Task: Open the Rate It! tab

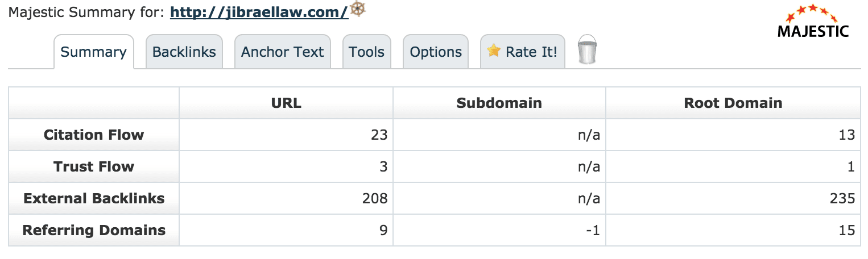Action: pyautogui.click(x=523, y=52)
